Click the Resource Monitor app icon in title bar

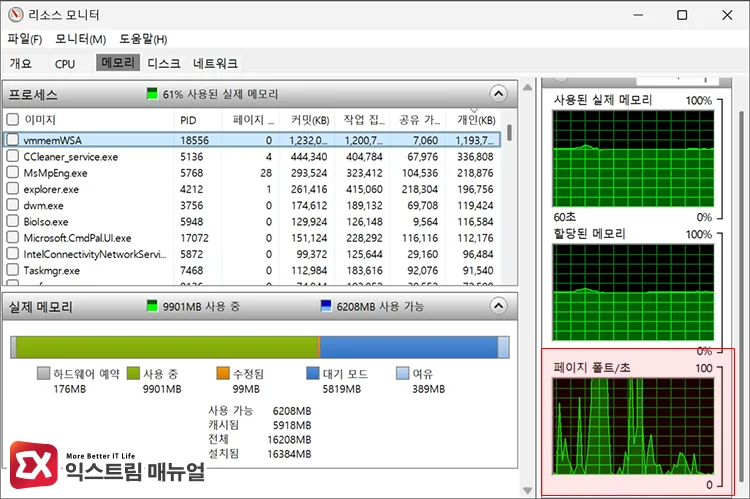[15, 15]
